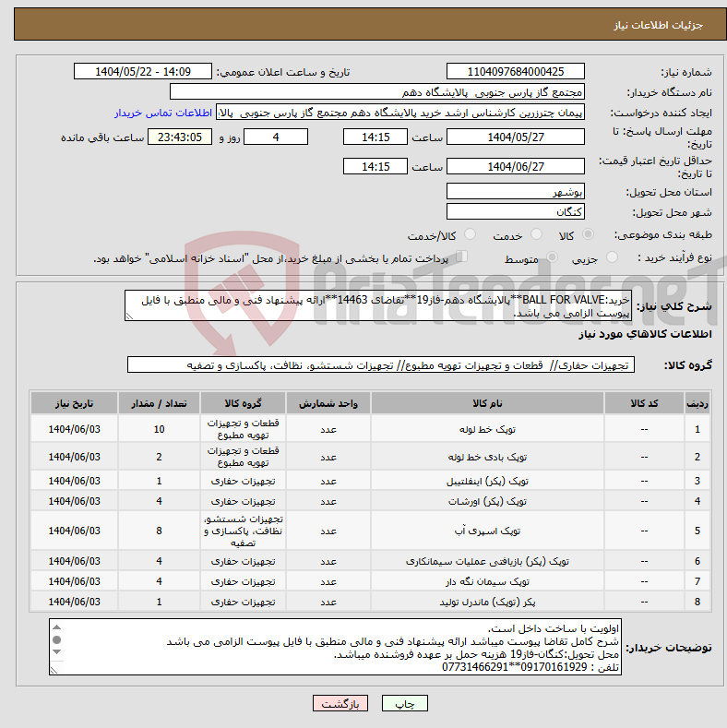Click item name توپک سیمان نگه دار
The height and width of the screenshot is (728, 727).
pyautogui.click(x=487, y=581)
